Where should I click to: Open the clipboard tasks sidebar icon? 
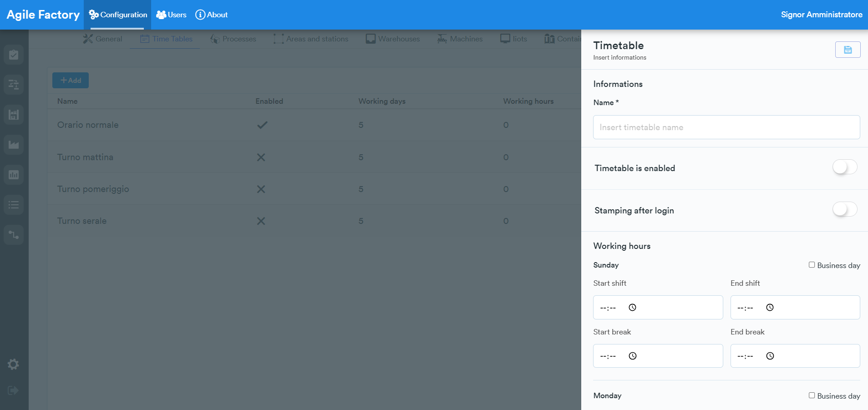[x=14, y=55]
